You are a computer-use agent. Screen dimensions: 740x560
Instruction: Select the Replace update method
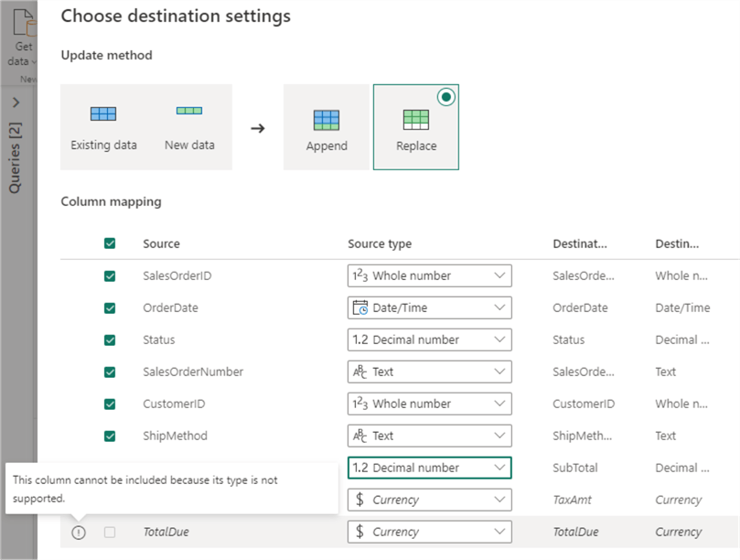coord(416,128)
